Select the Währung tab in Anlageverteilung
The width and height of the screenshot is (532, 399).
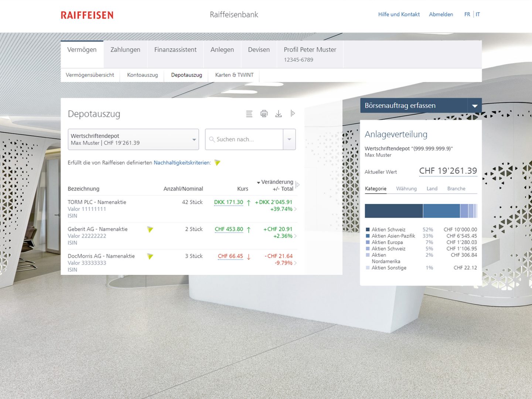[406, 189]
